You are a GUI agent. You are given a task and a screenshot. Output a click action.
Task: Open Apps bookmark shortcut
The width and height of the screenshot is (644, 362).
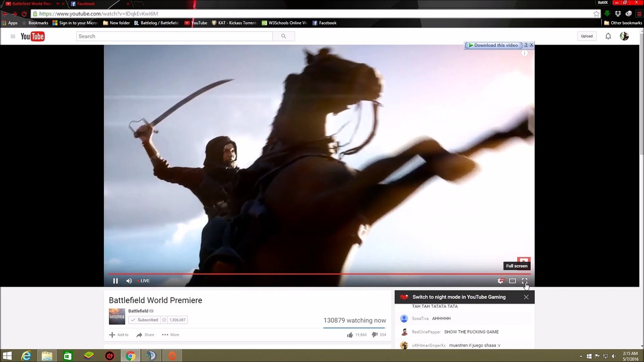point(10,23)
